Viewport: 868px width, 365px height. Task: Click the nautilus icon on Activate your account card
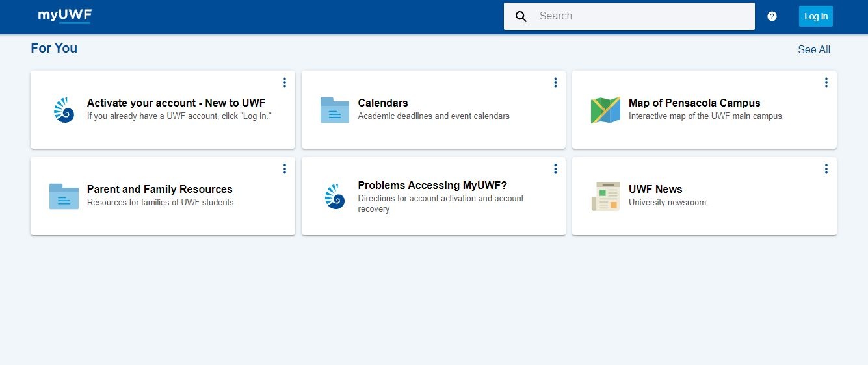click(64, 110)
